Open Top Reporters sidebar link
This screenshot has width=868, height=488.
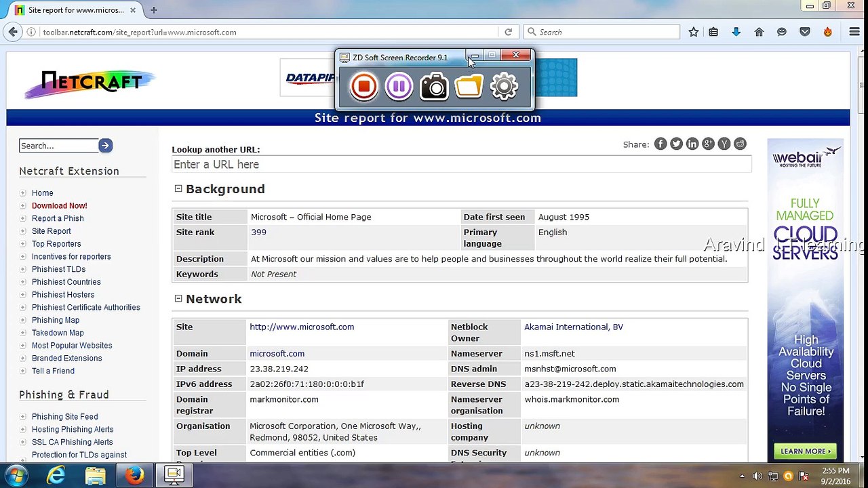(x=56, y=244)
